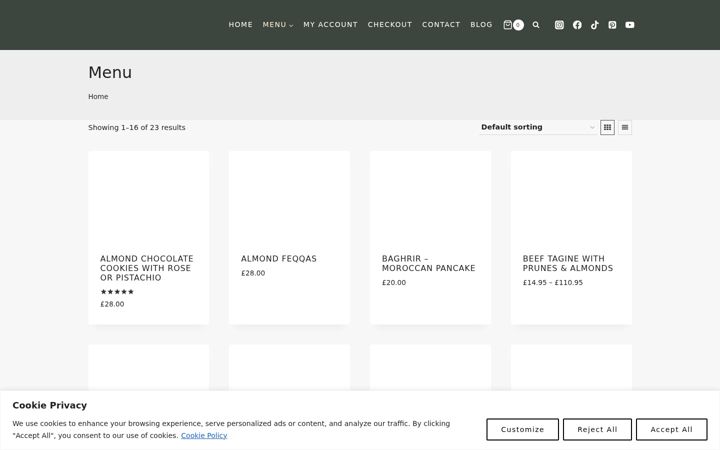Viewport: 720px width, 450px height.
Task: Click the search magnifier icon
Action: (536, 25)
